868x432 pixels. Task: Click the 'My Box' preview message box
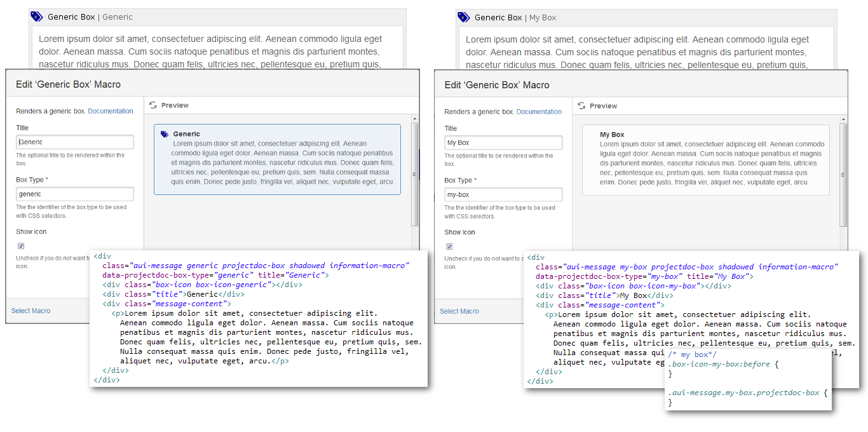[705, 159]
